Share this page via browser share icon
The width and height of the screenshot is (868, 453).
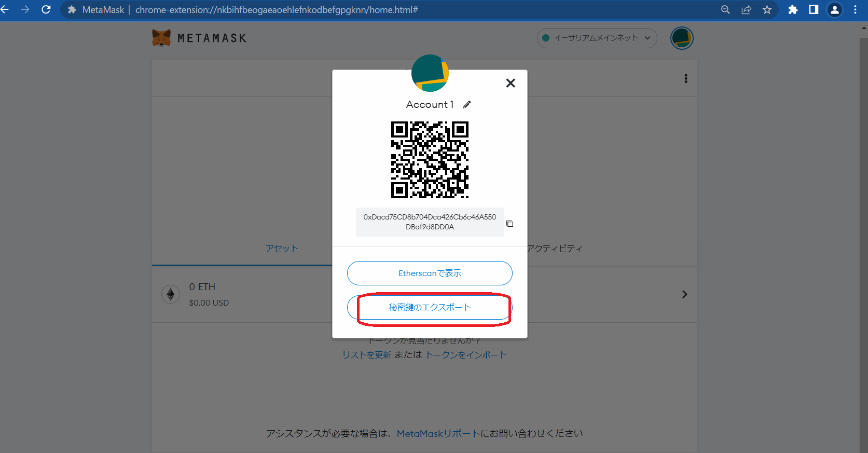pyautogui.click(x=746, y=10)
